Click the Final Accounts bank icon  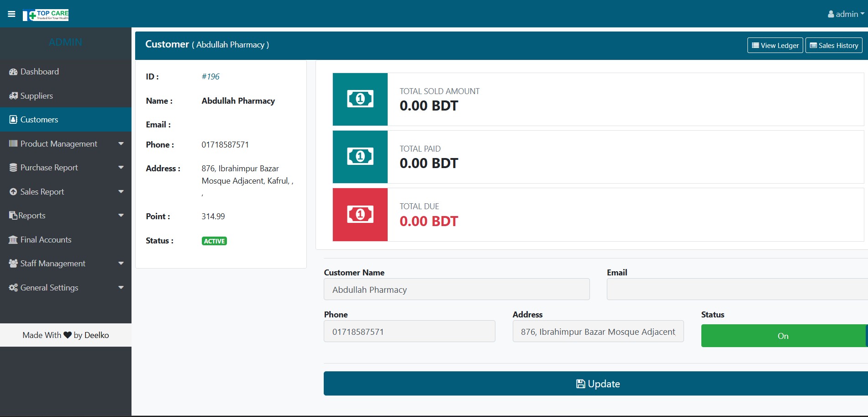[13, 240]
